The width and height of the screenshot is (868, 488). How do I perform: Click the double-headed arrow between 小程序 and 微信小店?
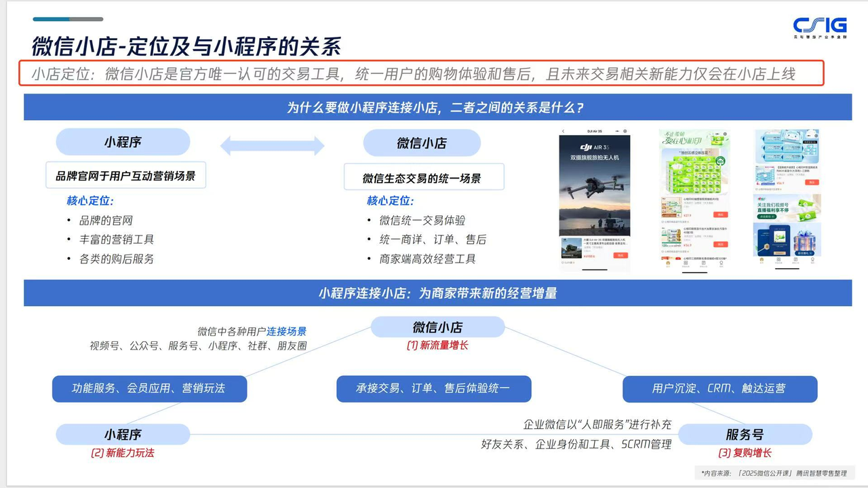[273, 145]
